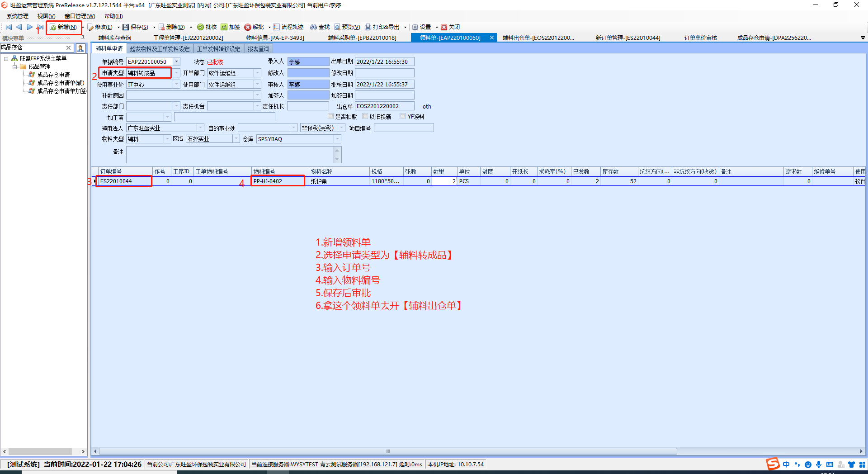Open the 使用部门 dropdown arrow

(258, 85)
